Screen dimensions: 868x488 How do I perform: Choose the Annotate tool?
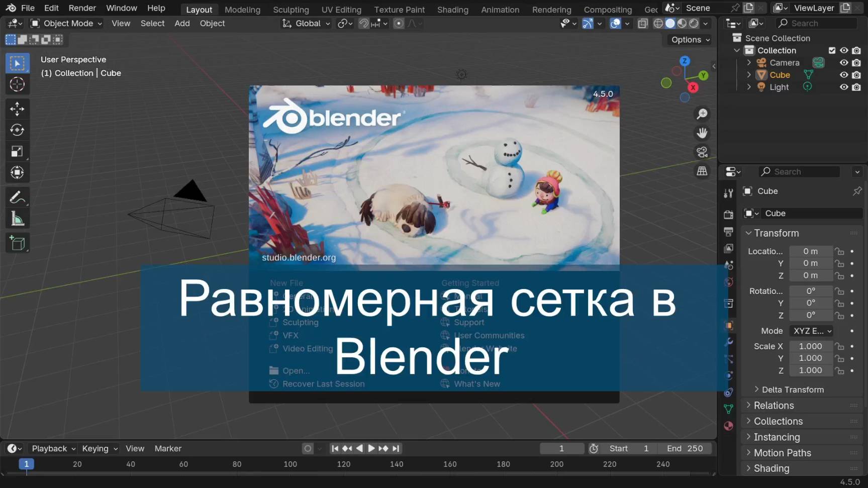pyautogui.click(x=17, y=197)
